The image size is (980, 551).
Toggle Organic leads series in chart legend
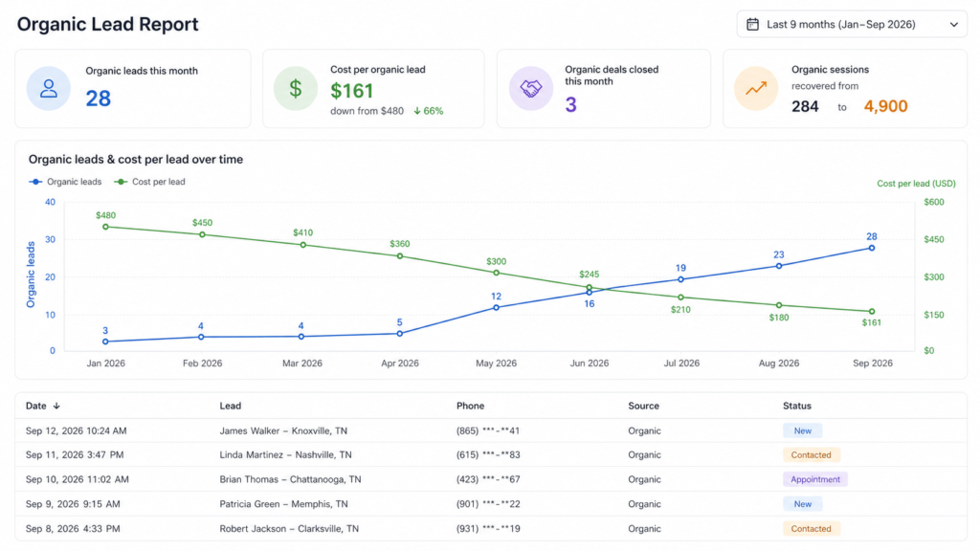tap(65, 182)
